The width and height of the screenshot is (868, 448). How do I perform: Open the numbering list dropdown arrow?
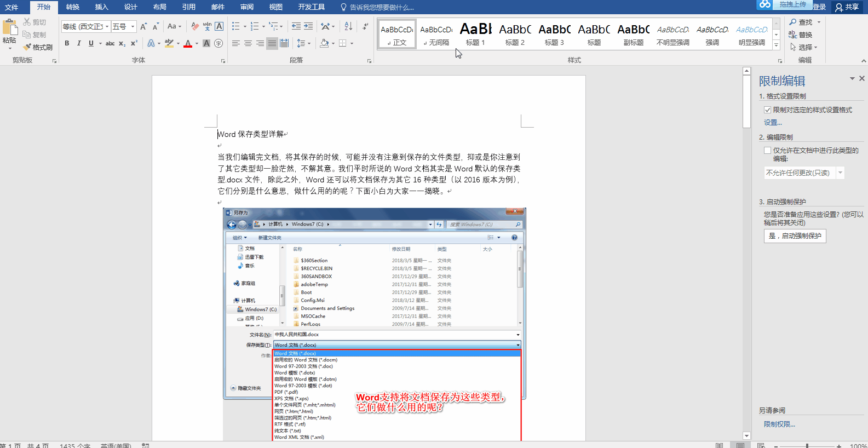pyautogui.click(x=263, y=26)
